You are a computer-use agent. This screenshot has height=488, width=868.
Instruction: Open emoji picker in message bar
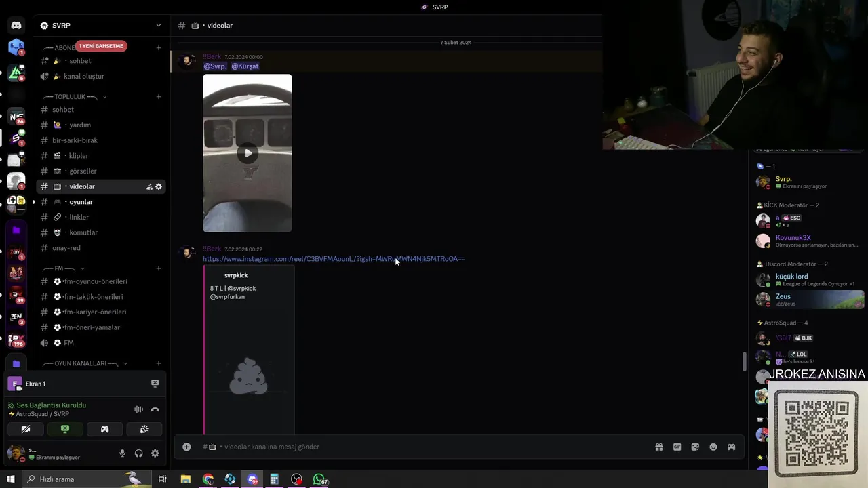(x=713, y=447)
